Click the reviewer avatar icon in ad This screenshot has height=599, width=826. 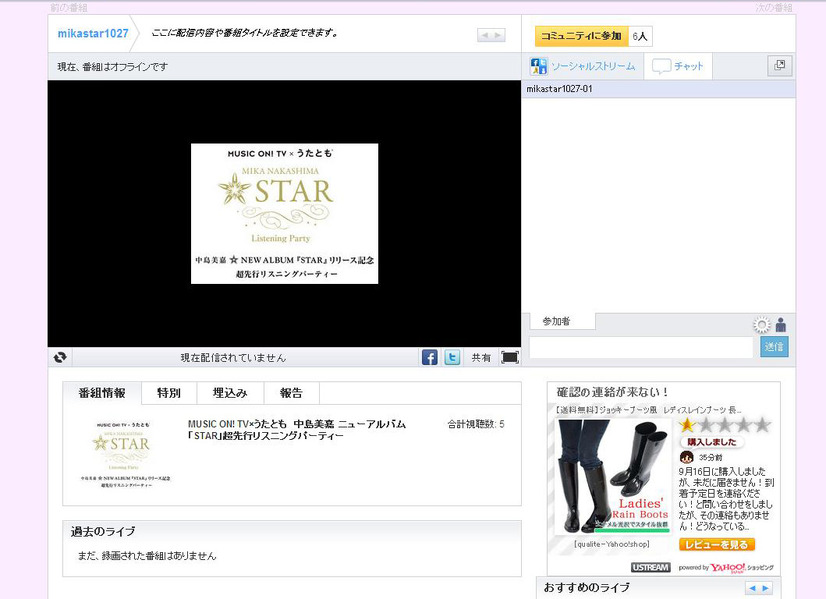[686, 457]
